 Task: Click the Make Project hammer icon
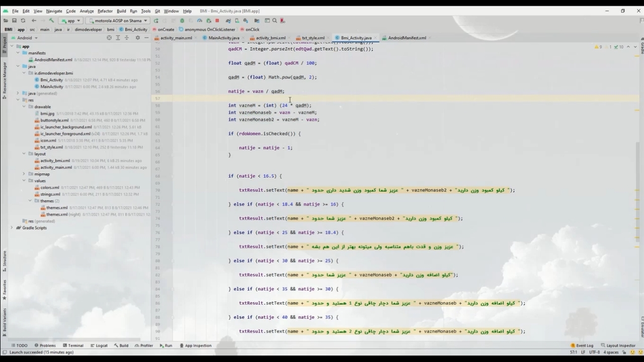point(51,21)
